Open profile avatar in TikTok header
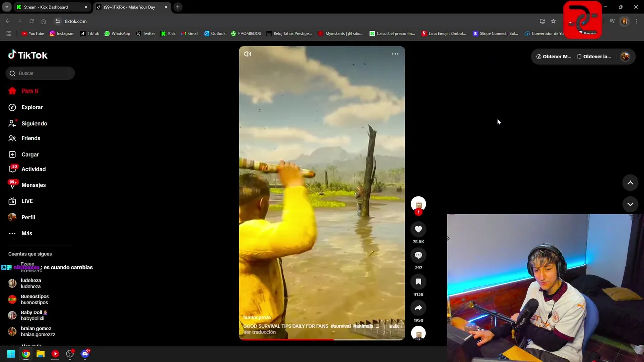Viewport: 644px width, 362px height. (625, 57)
